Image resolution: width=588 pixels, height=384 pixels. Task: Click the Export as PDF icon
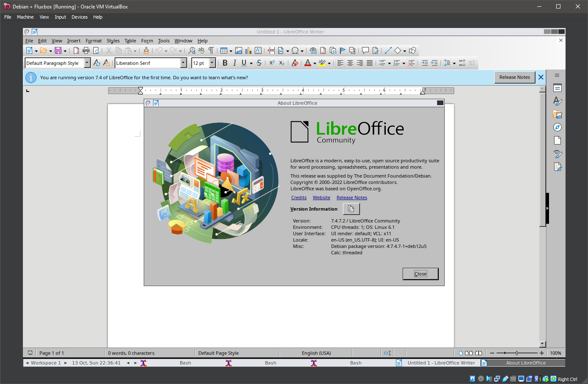(76, 51)
